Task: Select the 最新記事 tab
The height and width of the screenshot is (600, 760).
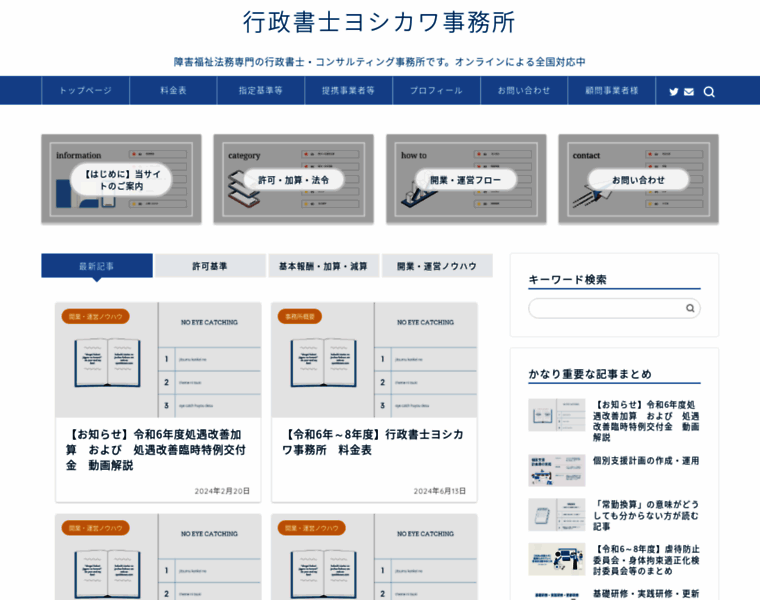Action: [97, 266]
